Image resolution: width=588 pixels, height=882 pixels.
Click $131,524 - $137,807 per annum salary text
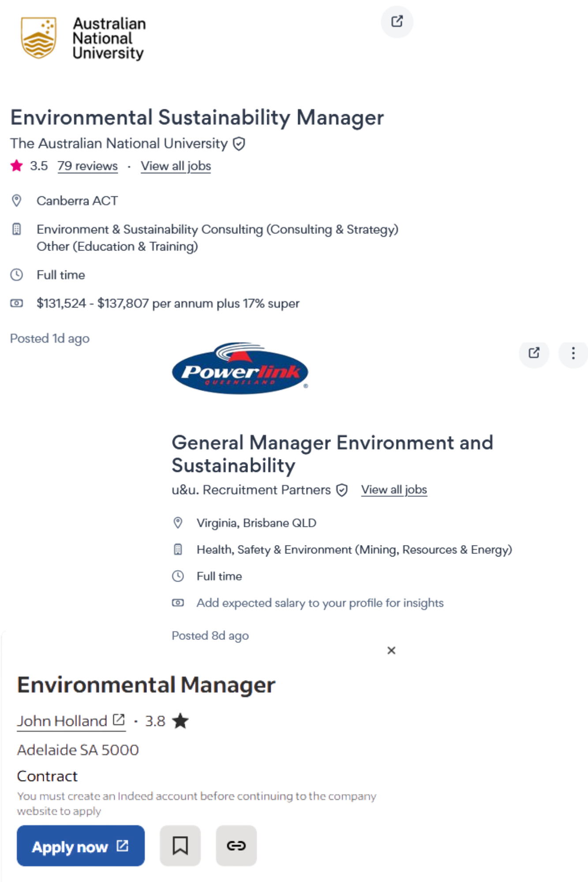[168, 303]
